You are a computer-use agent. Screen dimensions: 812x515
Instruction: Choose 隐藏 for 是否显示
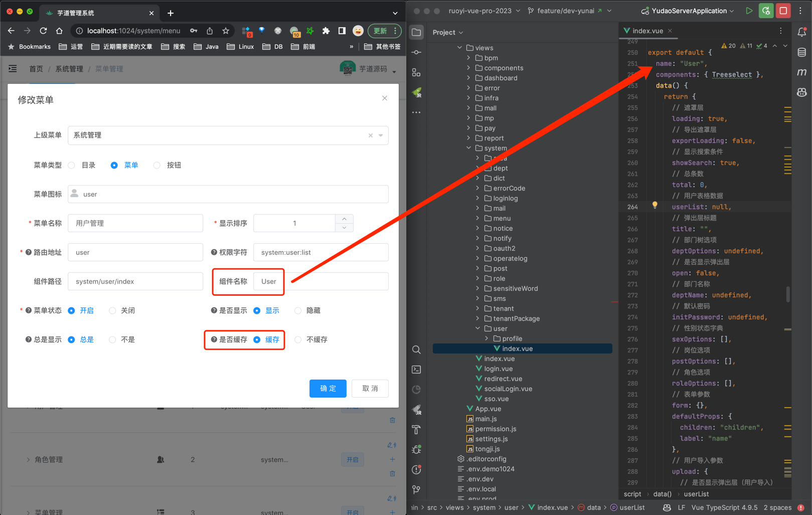pyautogui.click(x=298, y=311)
